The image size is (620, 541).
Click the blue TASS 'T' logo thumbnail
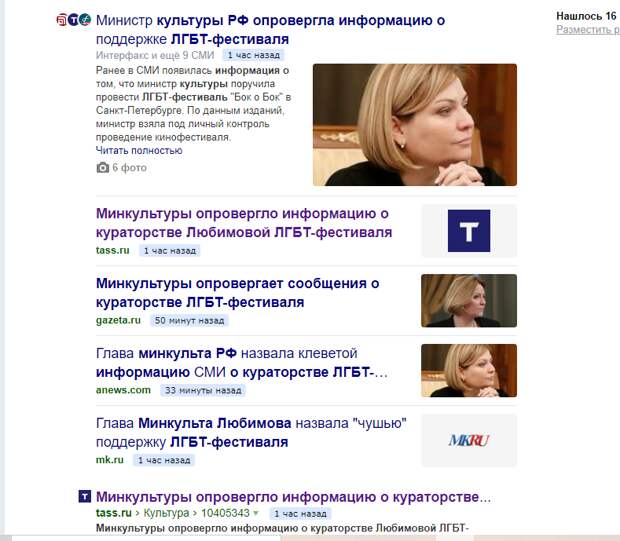469,231
